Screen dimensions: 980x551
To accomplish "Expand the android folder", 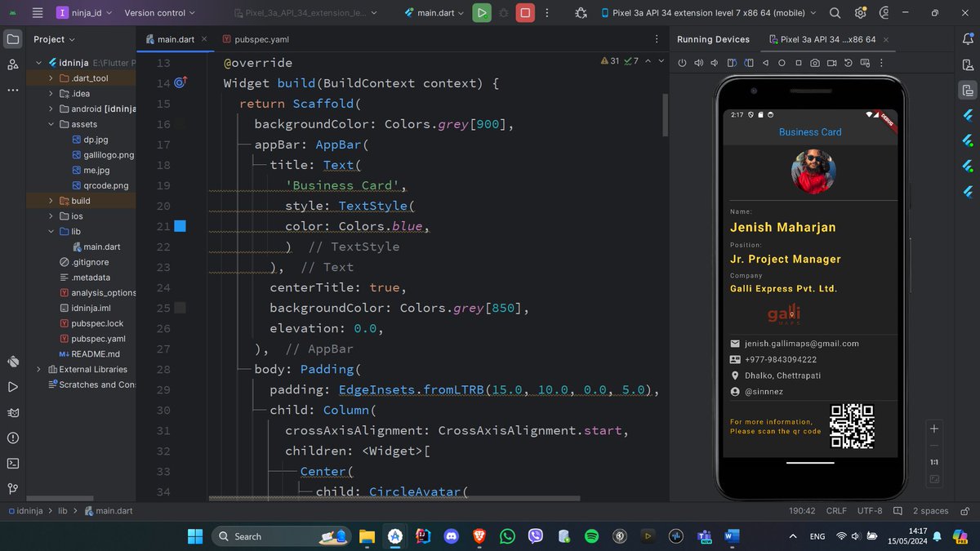I will (x=51, y=109).
